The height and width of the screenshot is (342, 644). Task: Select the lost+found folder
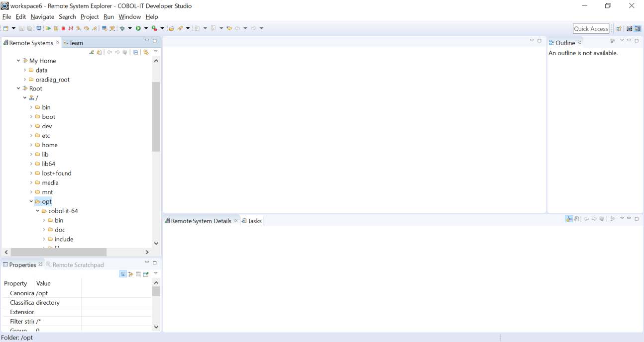point(56,173)
